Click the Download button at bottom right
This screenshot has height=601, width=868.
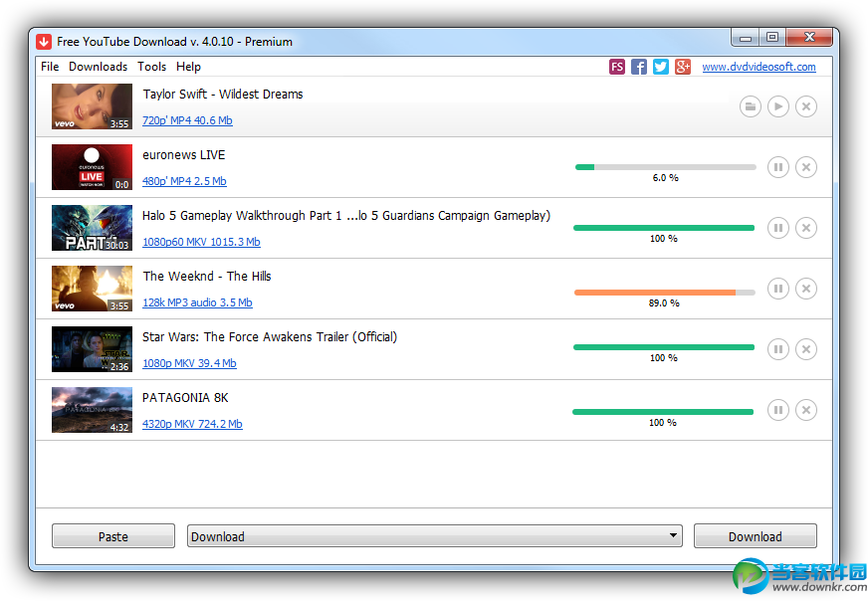click(756, 536)
